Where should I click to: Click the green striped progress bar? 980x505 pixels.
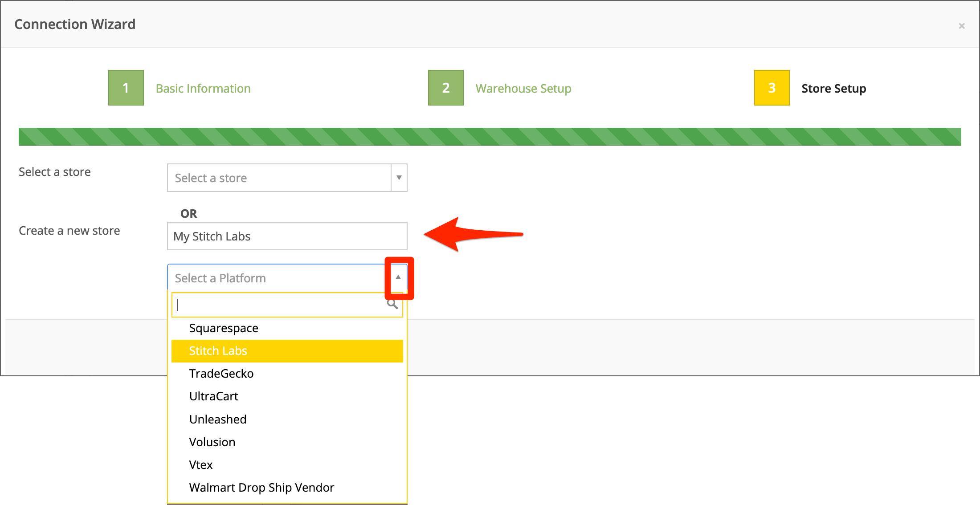(x=490, y=137)
